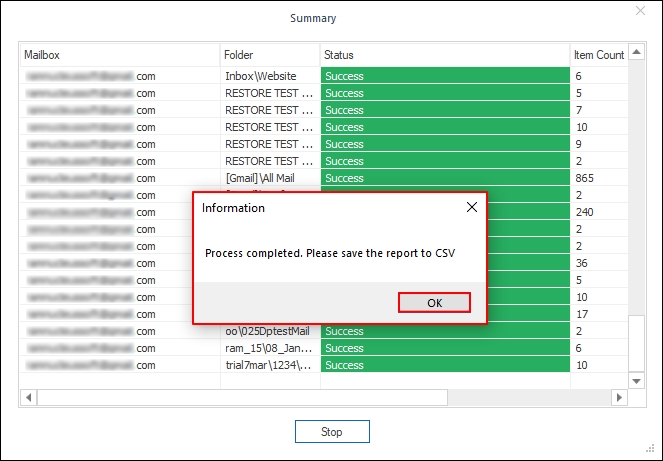Click item count 9
The width and height of the screenshot is (663, 461).
tap(579, 144)
